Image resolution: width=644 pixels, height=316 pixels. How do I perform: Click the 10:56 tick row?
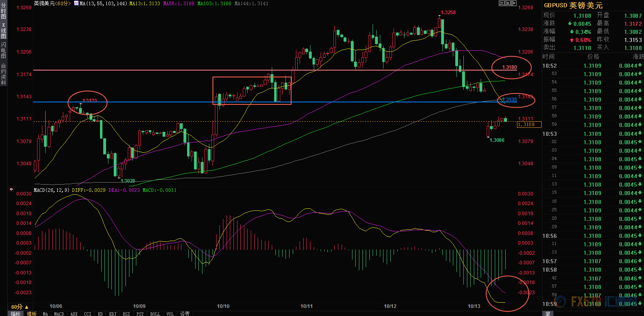(x=593, y=236)
